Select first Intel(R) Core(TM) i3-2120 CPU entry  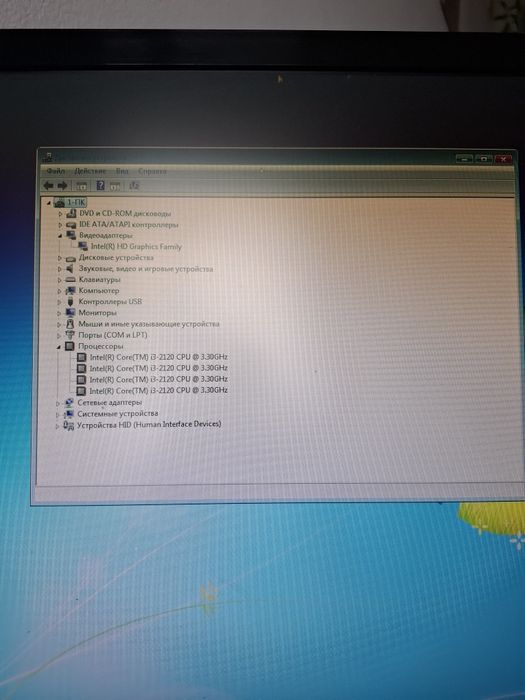(x=158, y=357)
